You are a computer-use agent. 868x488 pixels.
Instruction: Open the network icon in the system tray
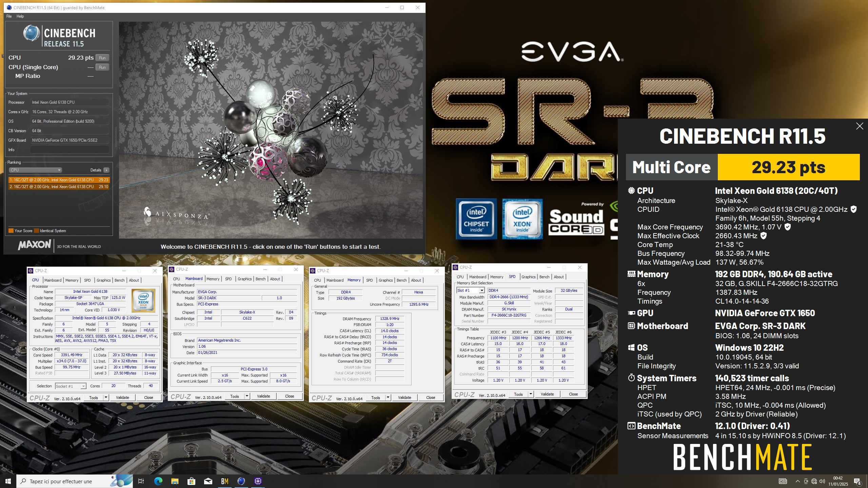tap(814, 481)
